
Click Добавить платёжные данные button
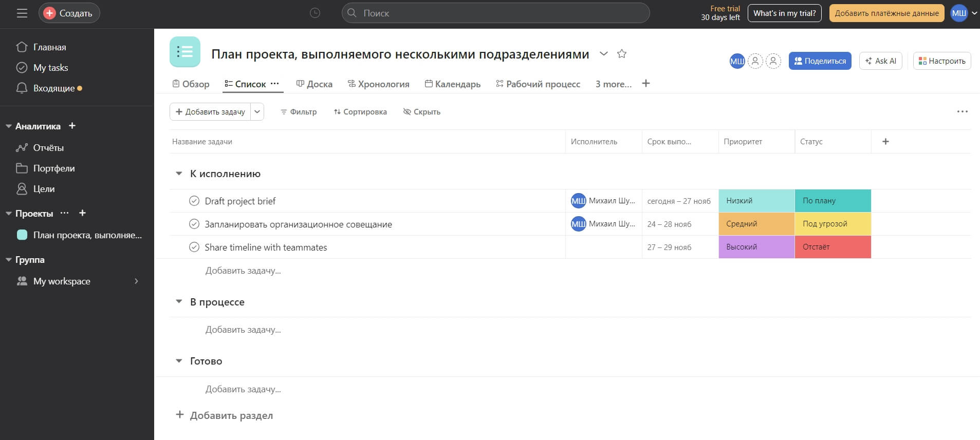point(886,13)
